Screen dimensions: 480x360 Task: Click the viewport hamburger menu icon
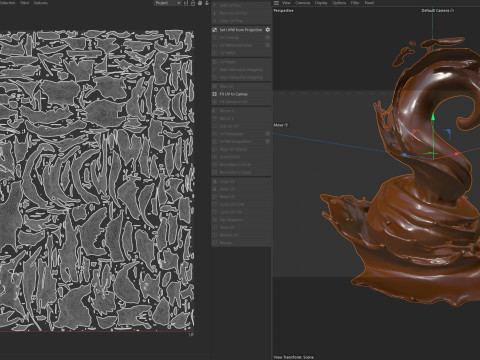(x=276, y=3)
